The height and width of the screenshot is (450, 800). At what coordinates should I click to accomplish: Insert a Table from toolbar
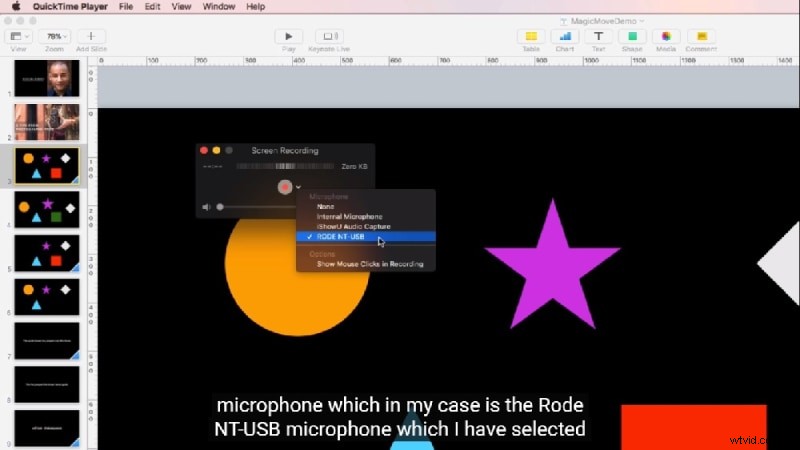coord(531,36)
